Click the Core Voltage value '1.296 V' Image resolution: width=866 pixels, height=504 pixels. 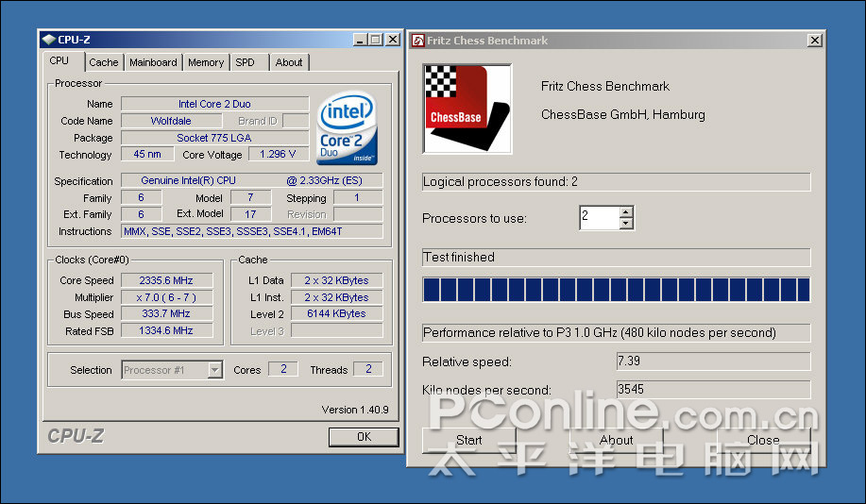(x=279, y=155)
